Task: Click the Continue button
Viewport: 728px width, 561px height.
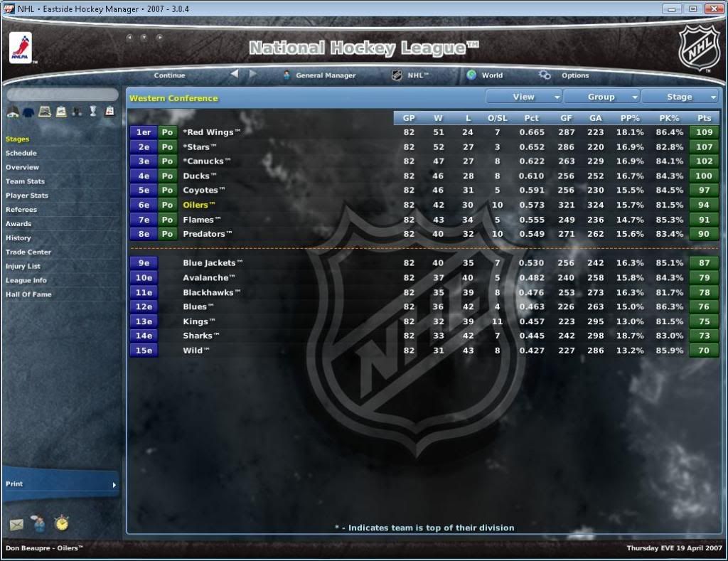Action: coord(169,75)
